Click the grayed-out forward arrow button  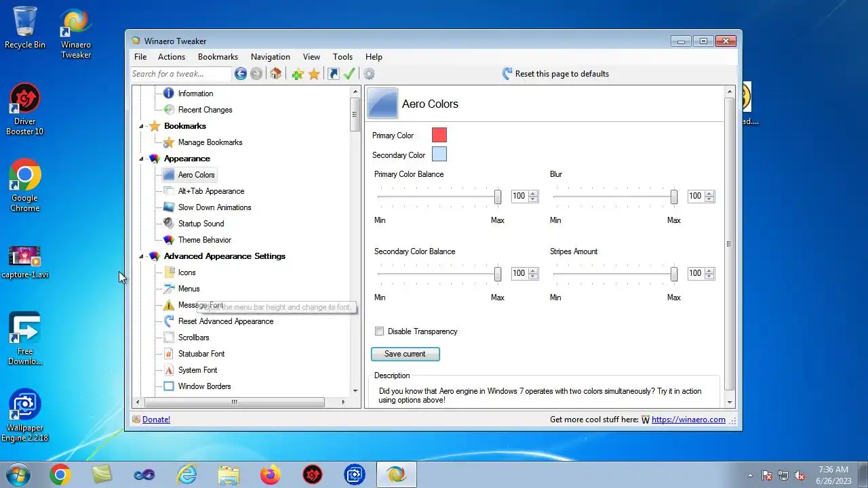[256, 74]
